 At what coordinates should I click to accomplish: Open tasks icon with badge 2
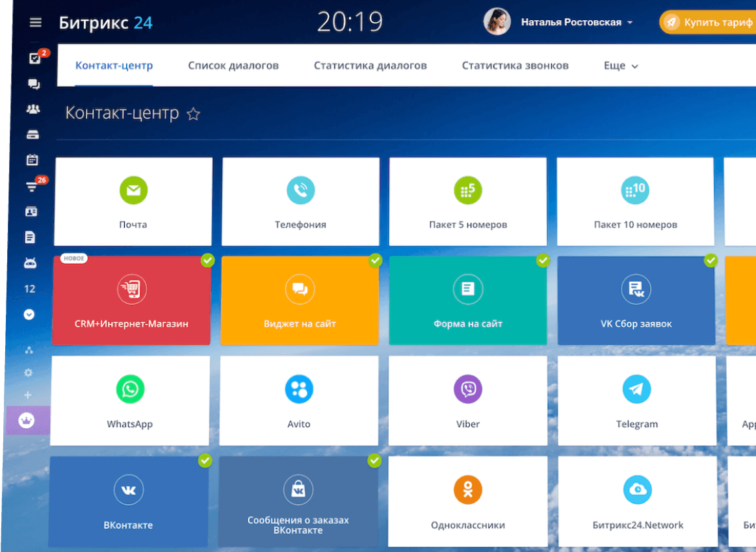pyautogui.click(x=35, y=58)
